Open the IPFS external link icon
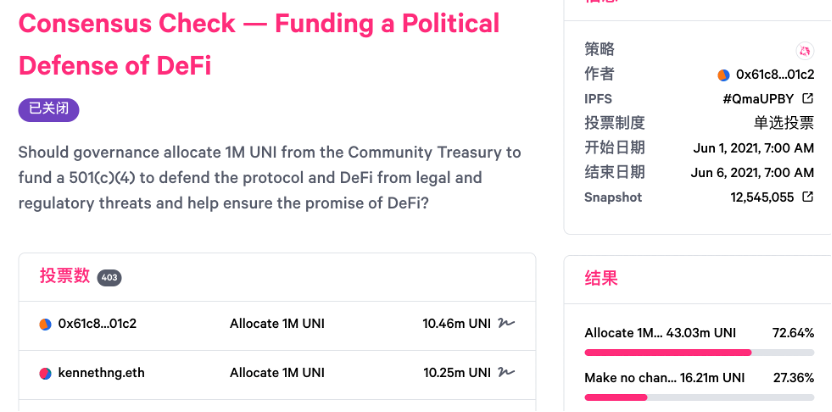Viewport: 832px width, 412px height. [808, 98]
